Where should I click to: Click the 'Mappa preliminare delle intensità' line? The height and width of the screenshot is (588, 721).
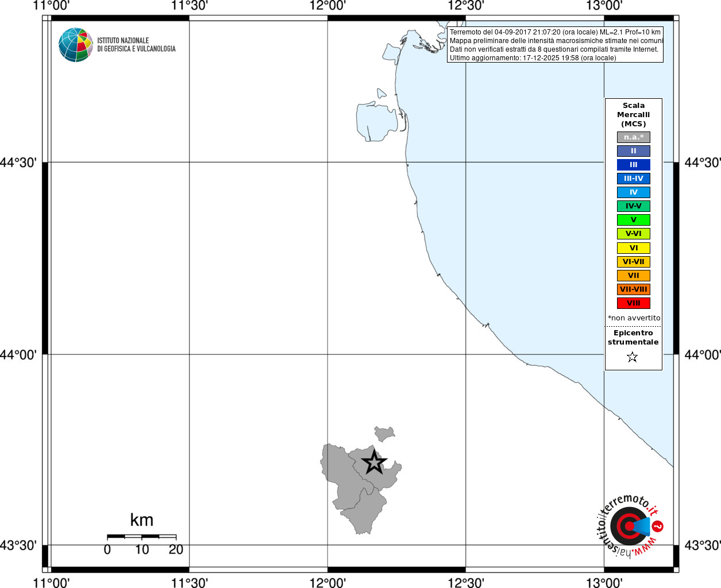pyautogui.click(x=556, y=41)
